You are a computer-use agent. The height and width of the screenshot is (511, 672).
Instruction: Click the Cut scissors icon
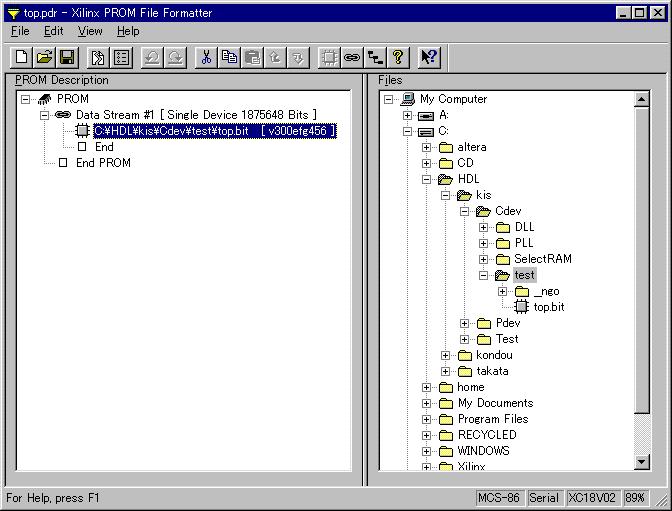point(206,57)
